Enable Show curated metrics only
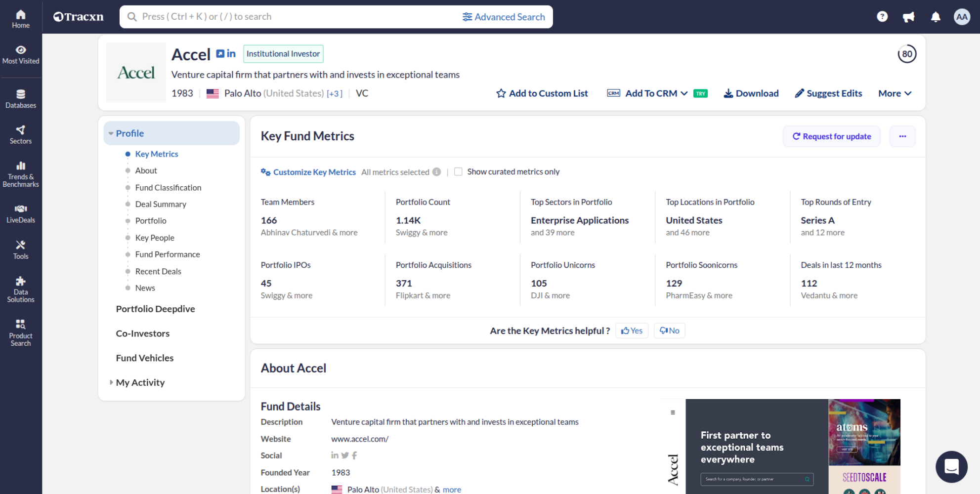Viewport: 980px width, 494px height. click(x=458, y=171)
